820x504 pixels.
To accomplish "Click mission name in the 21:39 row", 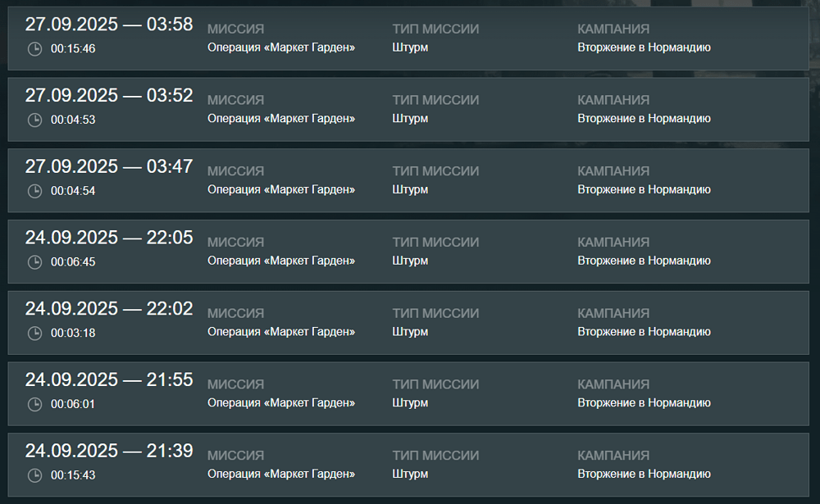I will click(281, 474).
